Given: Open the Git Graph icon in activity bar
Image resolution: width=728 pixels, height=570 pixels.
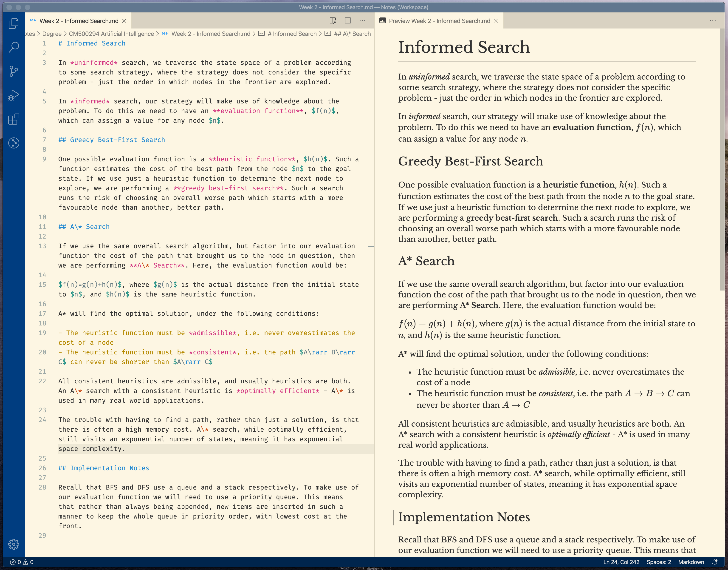Looking at the screenshot, I should [x=14, y=143].
